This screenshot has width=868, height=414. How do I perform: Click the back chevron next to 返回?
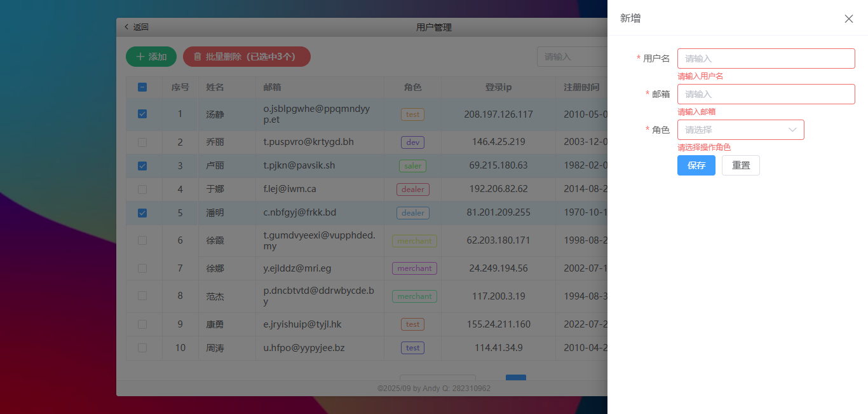[126, 27]
